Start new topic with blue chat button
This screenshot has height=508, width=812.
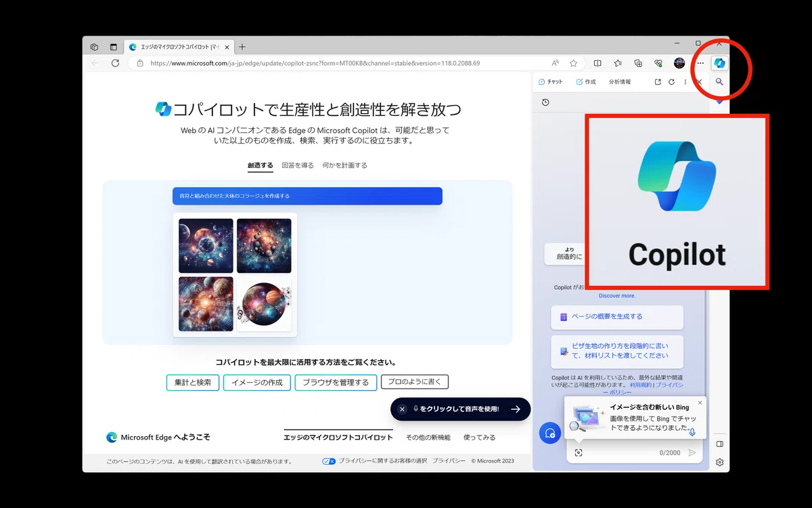click(x=549, y=433)
